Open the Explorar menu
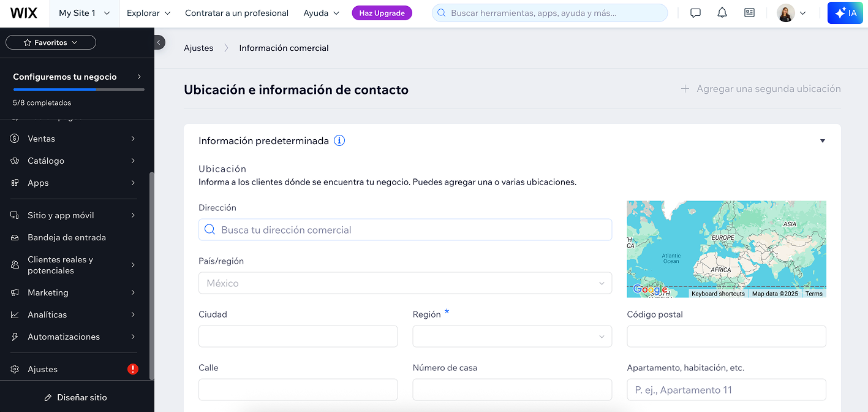Image resolution: width=868 pixels, height=412 pixels. coord(149,13)
